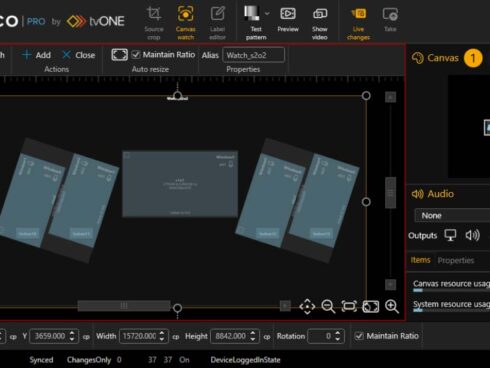The width and height of the screenshot is (490, 368).
Task: Click the Test pattern icon
Action: tap(252, 13)
